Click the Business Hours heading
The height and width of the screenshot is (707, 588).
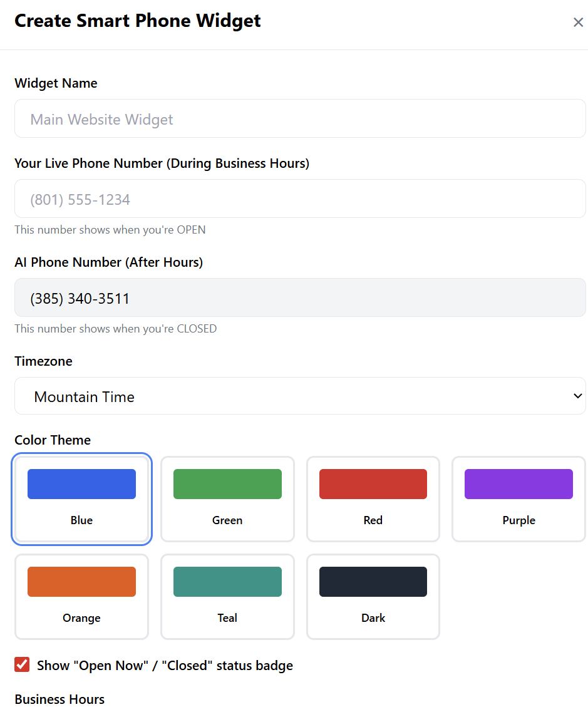click(59, 699)
